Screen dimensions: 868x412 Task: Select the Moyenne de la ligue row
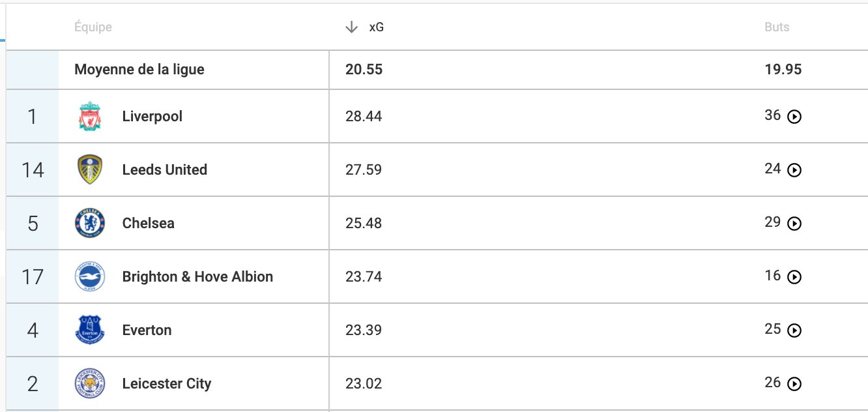437,70
